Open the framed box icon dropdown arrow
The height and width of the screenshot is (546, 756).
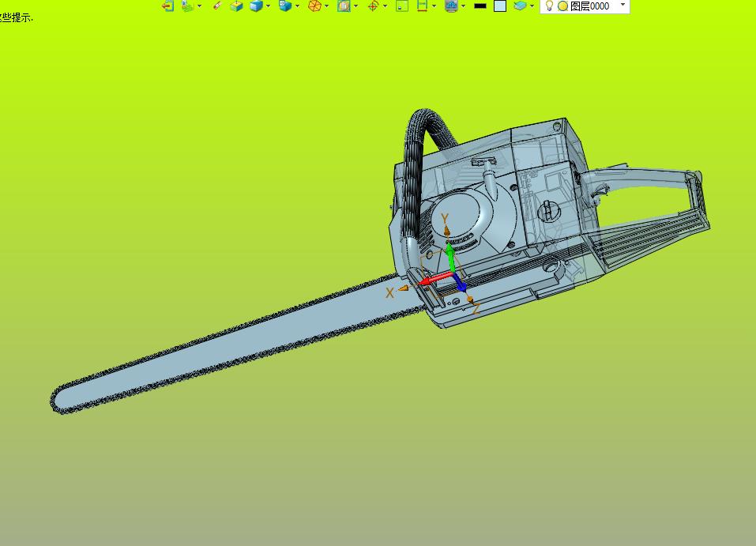point(355,6)
